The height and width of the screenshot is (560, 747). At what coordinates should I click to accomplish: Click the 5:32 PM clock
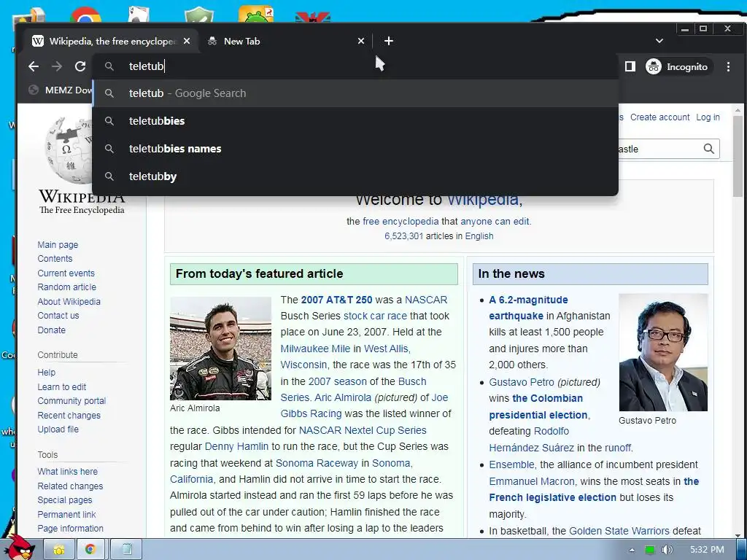coord(707,550)
